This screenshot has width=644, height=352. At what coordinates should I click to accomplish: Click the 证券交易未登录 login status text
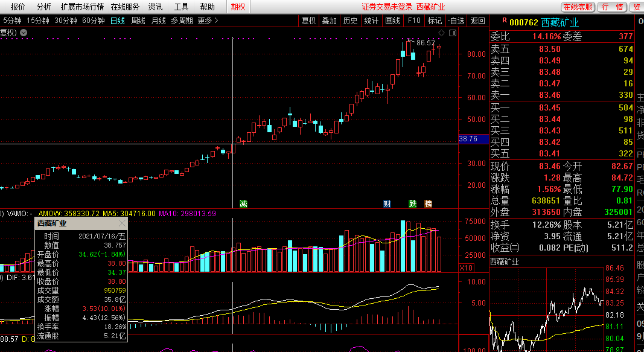coord(387,7)
